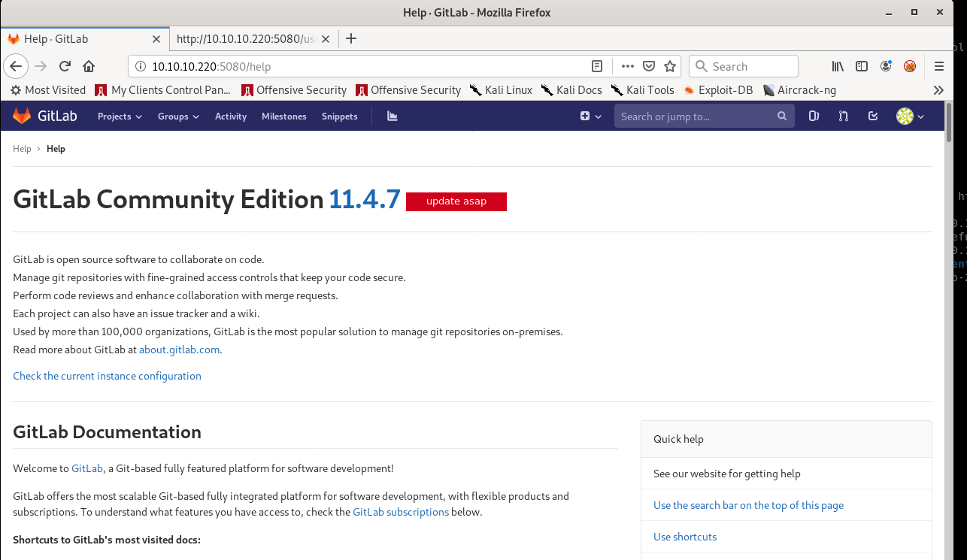Toggle reader view in address bar
Viewport: 967px width, 560px height.
597,66
